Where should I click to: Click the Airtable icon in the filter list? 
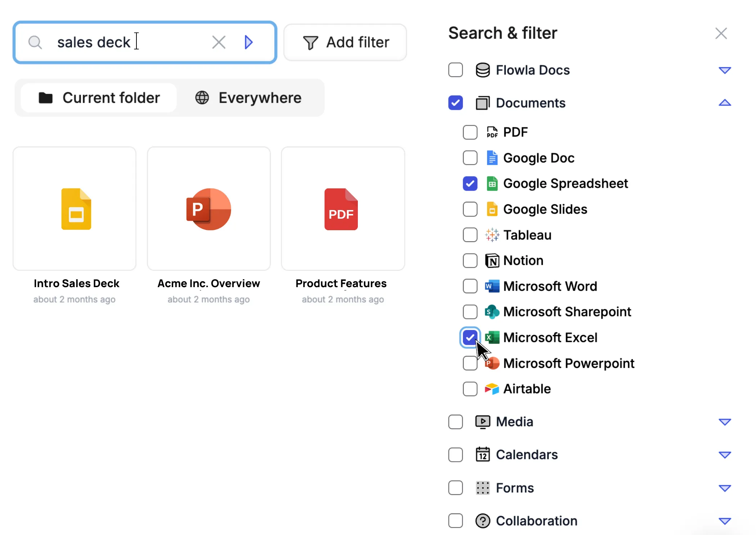pos(492,389)
